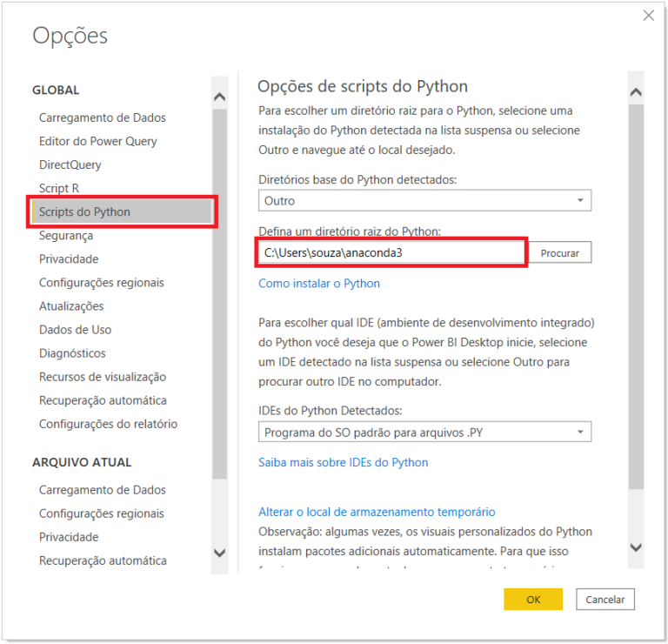Image resolution: width=668 pixels, height=644 pixels.
Task: Open the Como instalar o Python link
Action: point(319,284)
